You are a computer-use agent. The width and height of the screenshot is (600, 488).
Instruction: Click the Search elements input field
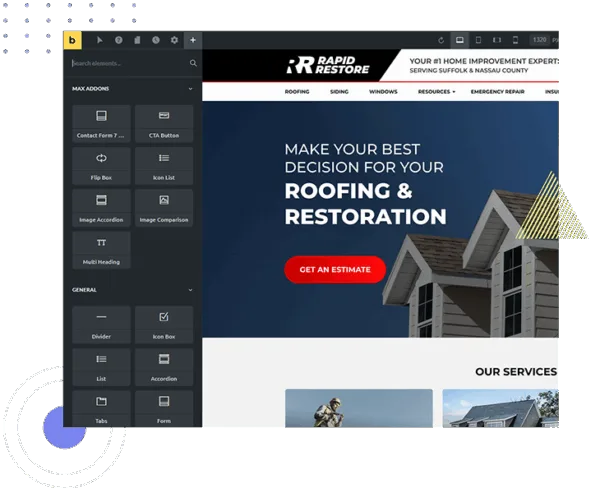coord(128,63)
